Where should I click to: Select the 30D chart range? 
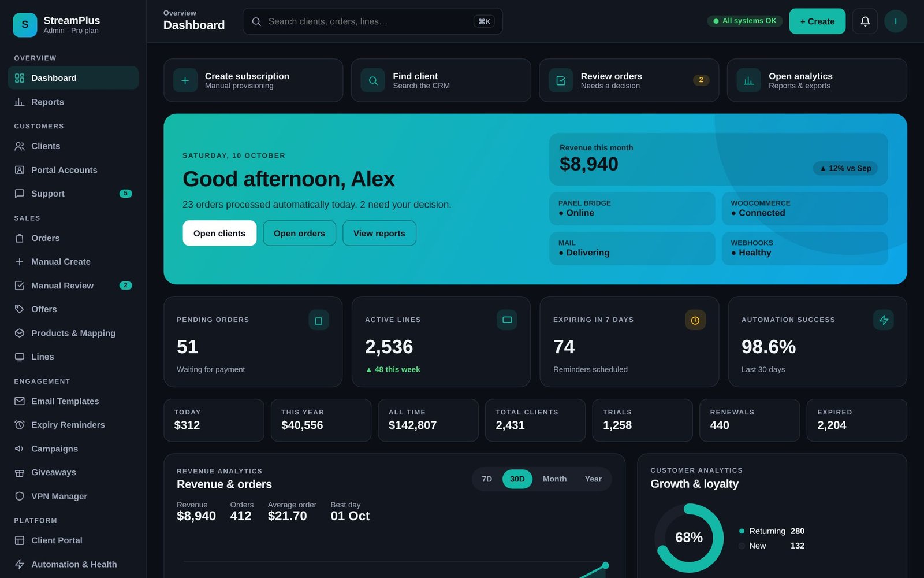pyautogui.click(x=517, y=479)
